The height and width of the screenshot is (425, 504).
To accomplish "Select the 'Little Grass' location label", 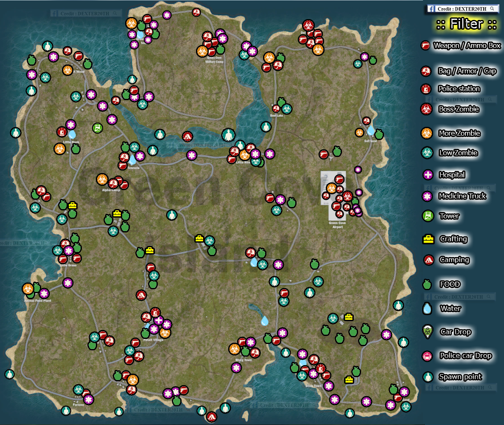I will [x=68, y=265].
